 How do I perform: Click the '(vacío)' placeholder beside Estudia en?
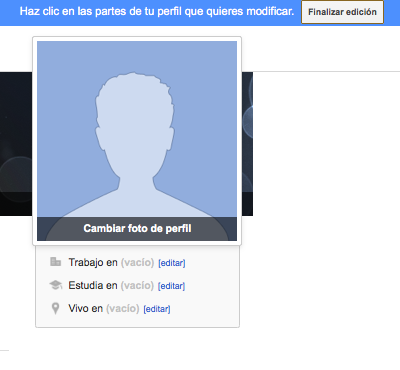click(x=137, y=286)
